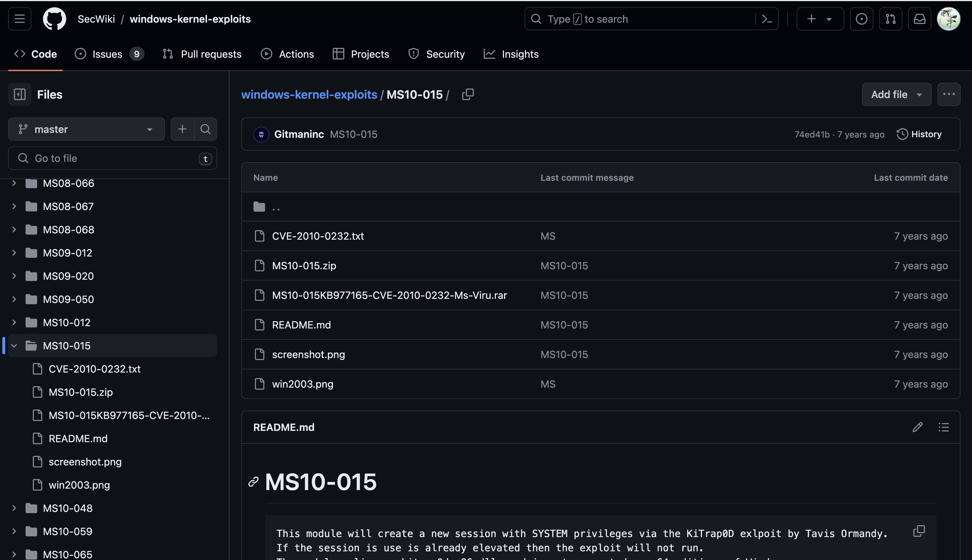The width and height of the screenshot is (972, 560).
Task: Click Gitmaninc author name in commit bar
Action: [x=299, y=134]
